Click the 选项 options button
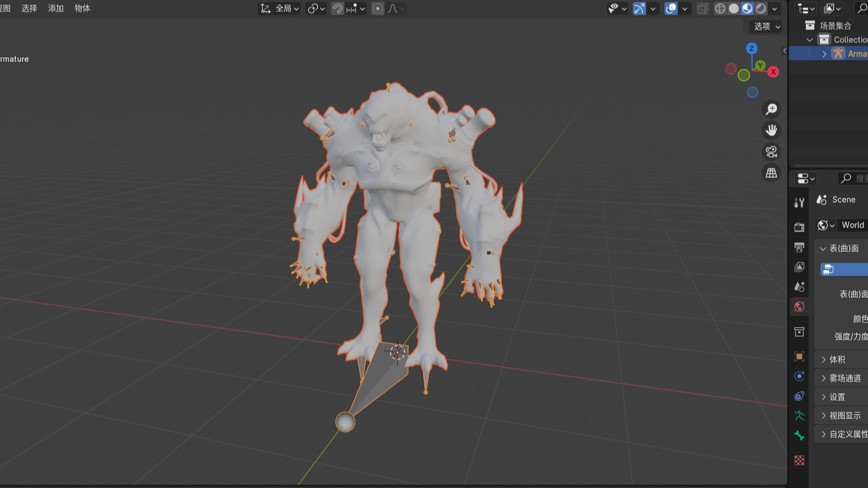The image size is (868, 488). click(766, 27)
